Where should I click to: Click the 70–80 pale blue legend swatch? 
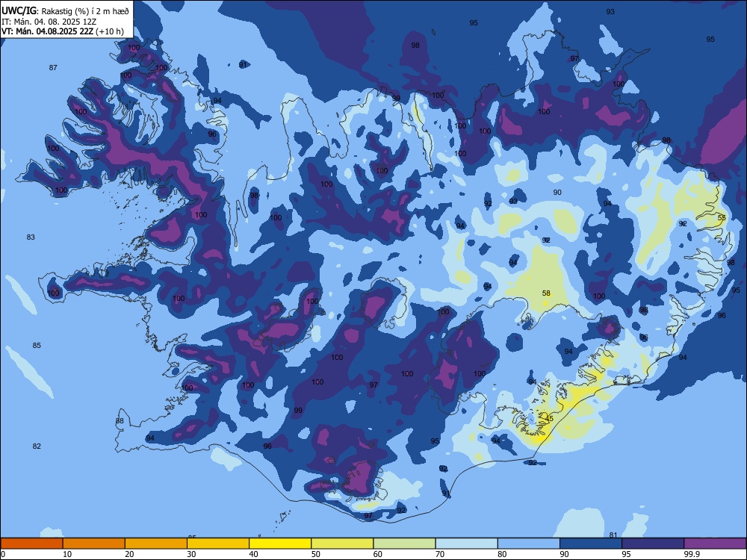point(466,544)
